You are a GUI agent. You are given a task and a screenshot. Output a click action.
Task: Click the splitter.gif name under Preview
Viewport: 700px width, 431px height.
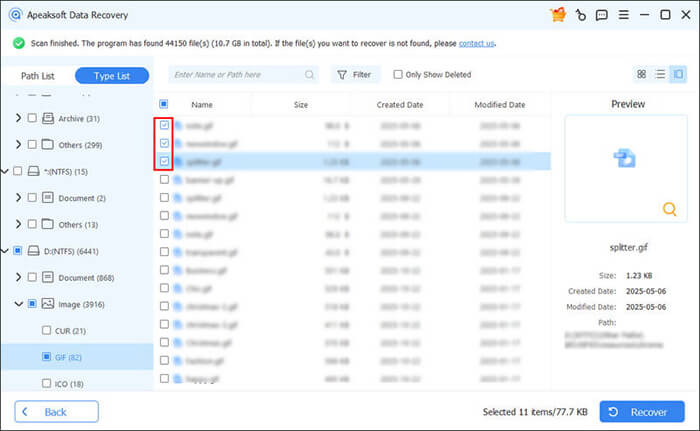click(628, 247)
